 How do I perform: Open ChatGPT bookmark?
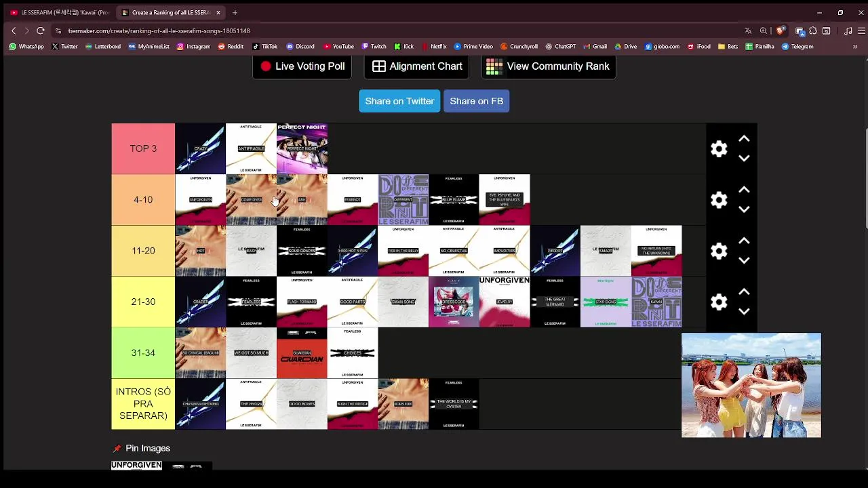click(561, 47)
